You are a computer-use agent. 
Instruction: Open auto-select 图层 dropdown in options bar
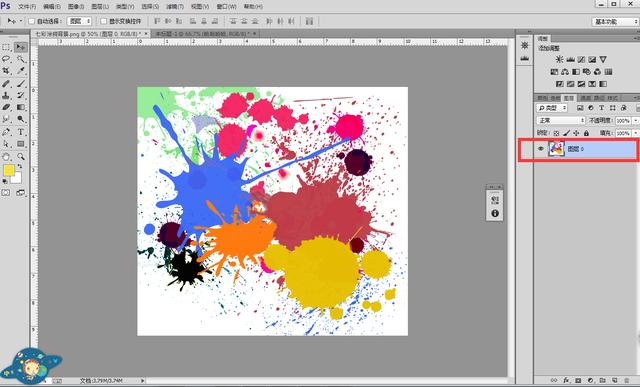[x=79, y=21]
